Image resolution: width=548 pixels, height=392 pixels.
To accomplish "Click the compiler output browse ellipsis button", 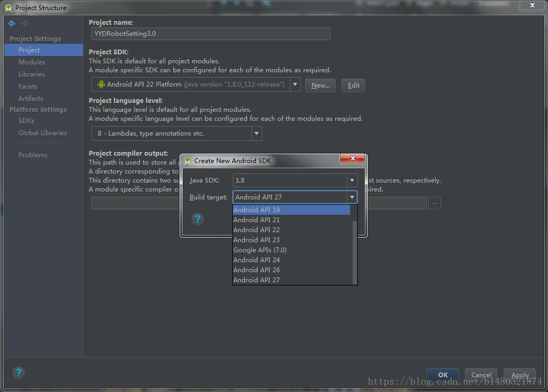I will [434, 203].
